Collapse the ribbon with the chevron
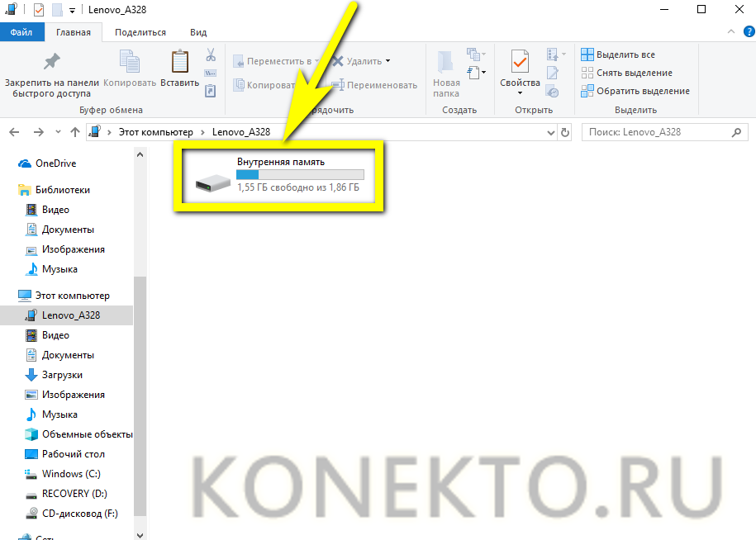Image resolution: width=756 pixels, height=540 pixels. coord(730,31)
